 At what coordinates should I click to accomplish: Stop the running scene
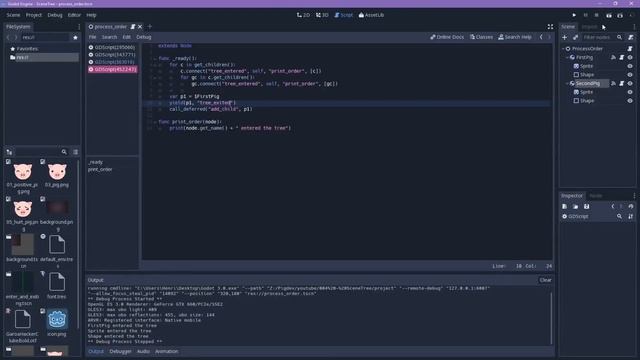596,15
